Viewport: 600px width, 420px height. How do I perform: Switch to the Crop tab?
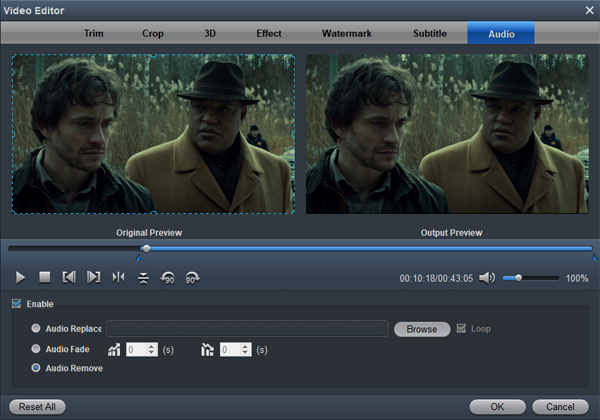coord(153,33)
